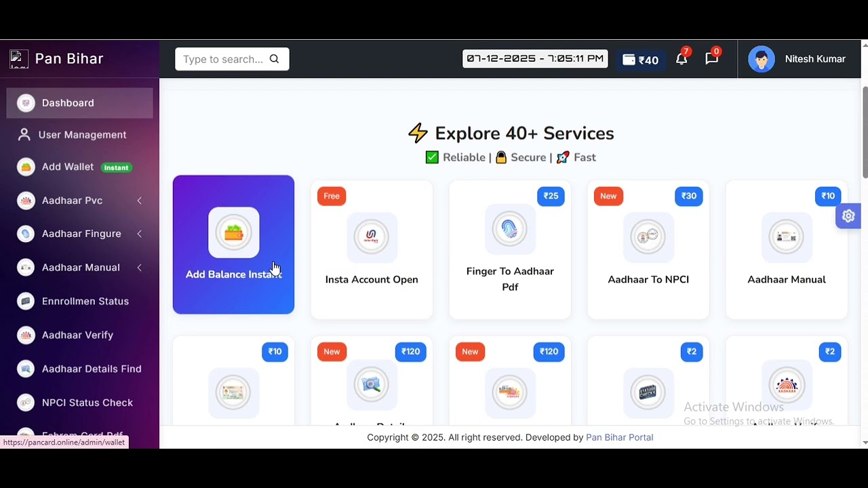Click the ₹10 badge on Aadhaar Manual card
This screenshot has height=488, width=868.
click(x=828, y=196)
